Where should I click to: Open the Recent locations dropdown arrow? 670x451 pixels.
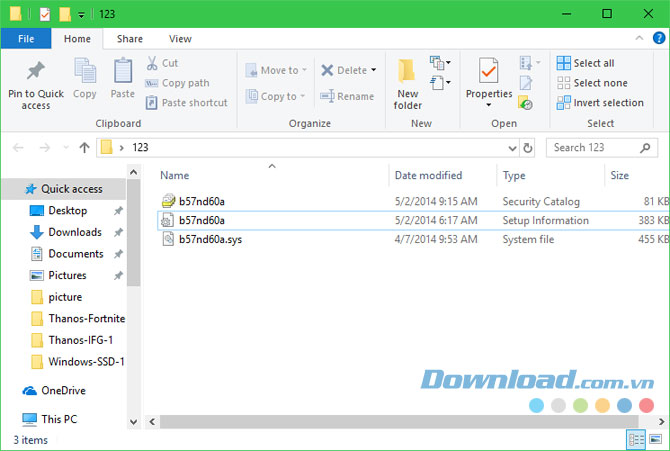pos(66,148)
